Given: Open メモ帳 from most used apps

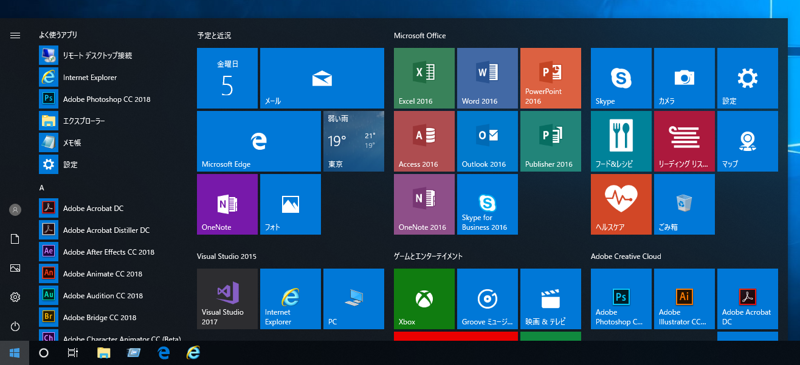Looking at the screenshot, I should click(x=110, y=143).
